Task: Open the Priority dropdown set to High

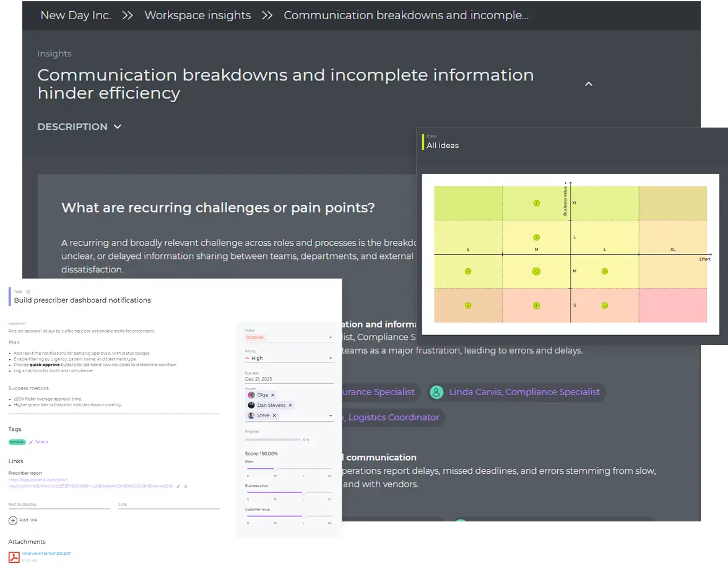Action: [331, 358]
